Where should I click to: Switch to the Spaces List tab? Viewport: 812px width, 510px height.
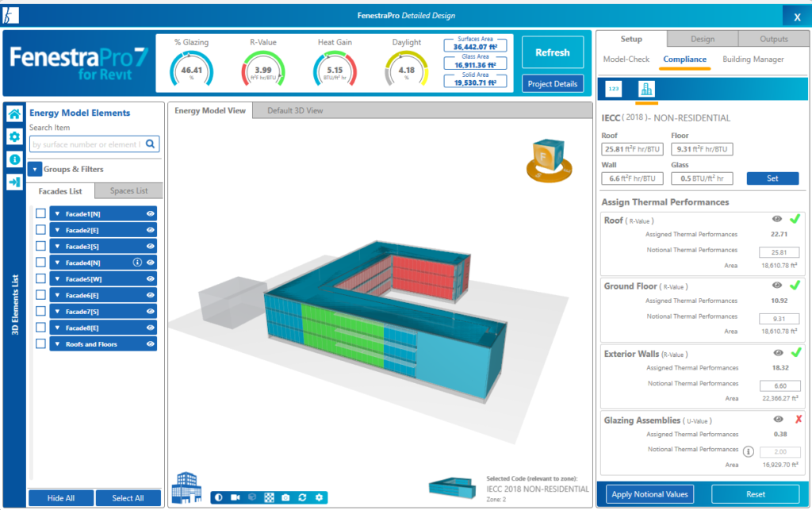(129, 190)
